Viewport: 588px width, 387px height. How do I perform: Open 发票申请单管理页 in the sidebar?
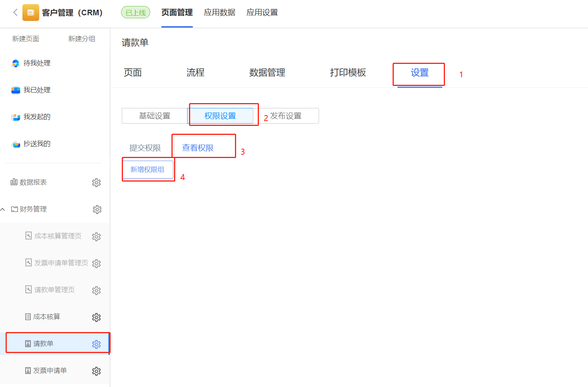(x=61, y=263)
